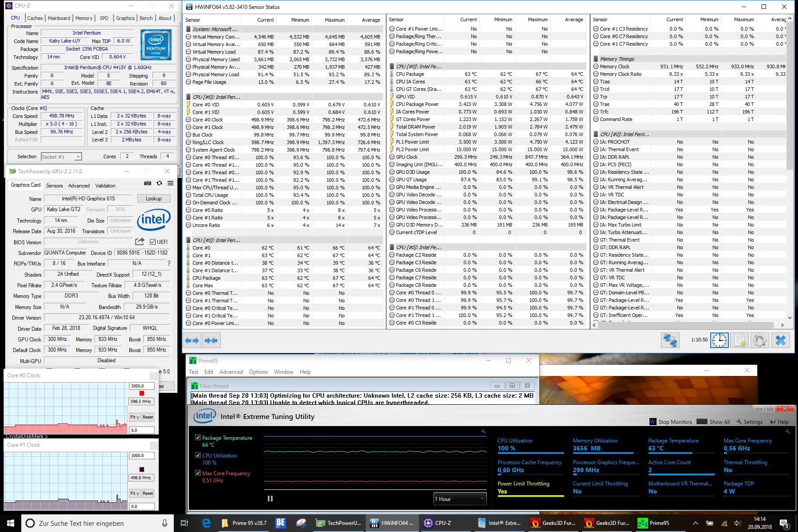Click the 3000.0 maximum field of the Core #0 graph
Image resolution: width=798 pixels, height=532 pixels.
pos(141,386)
